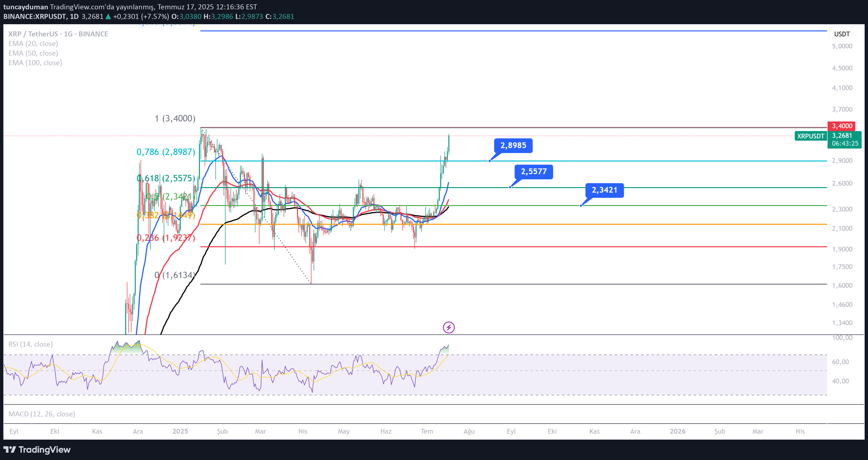
Task: Click the green 3,2681 current price tag
Action: pos(844,139)
